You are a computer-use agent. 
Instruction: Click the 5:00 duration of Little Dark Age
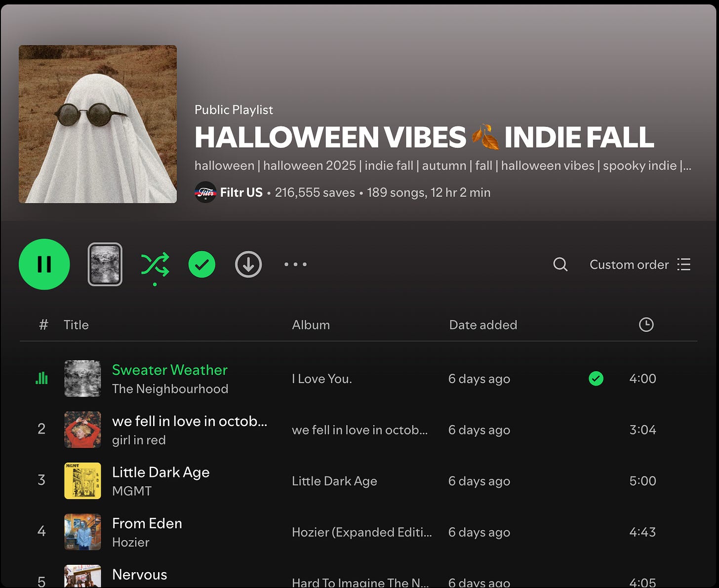642,481
